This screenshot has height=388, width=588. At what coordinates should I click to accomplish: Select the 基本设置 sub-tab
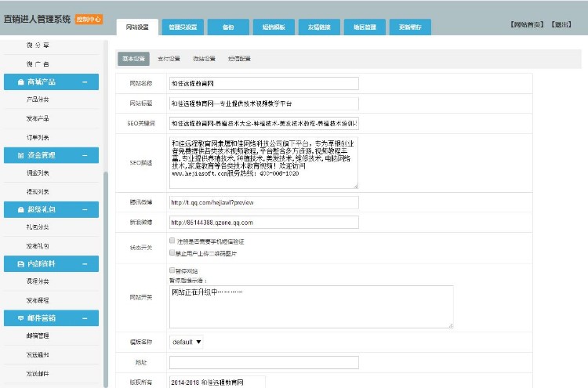[x=133, y=59]
